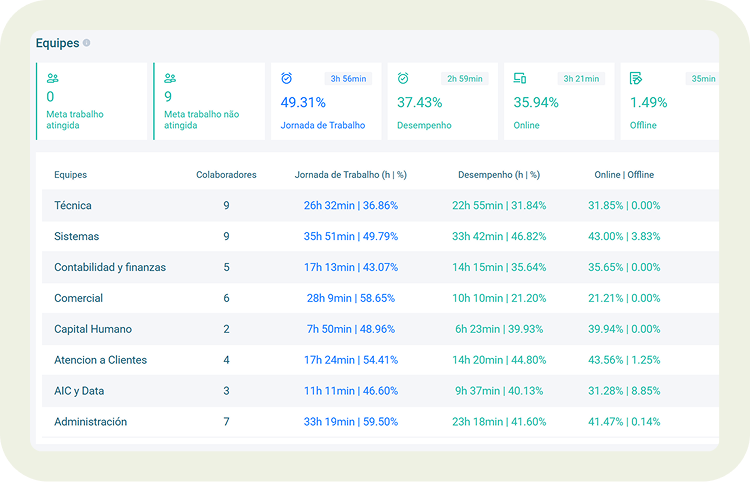Screen dimensions: 750x482
Task: Open the Sistemas team row
Action: point(76,237)
